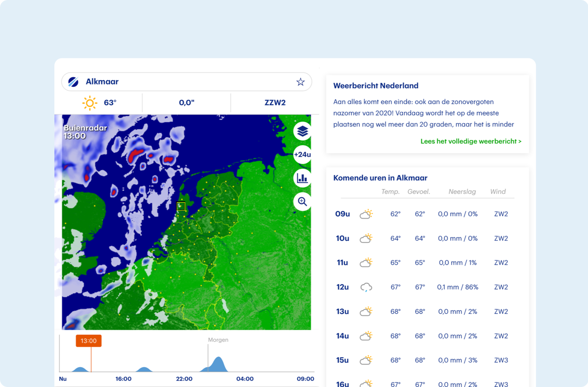Open the bar chart graph icon

coord(302,178)
